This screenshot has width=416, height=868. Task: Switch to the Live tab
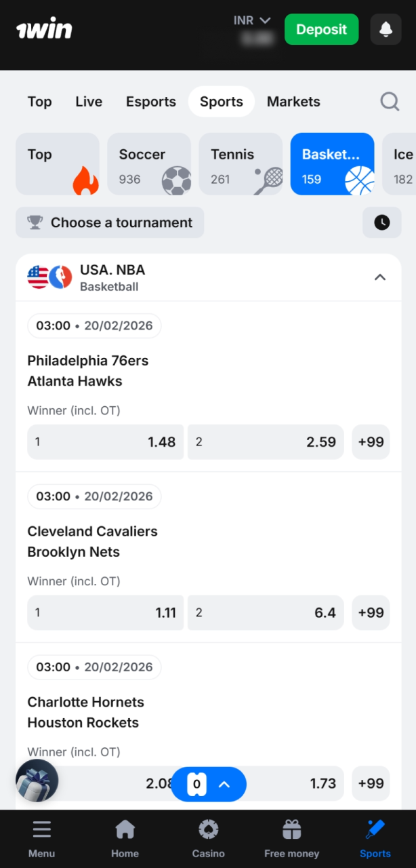(x=88, y=101)
